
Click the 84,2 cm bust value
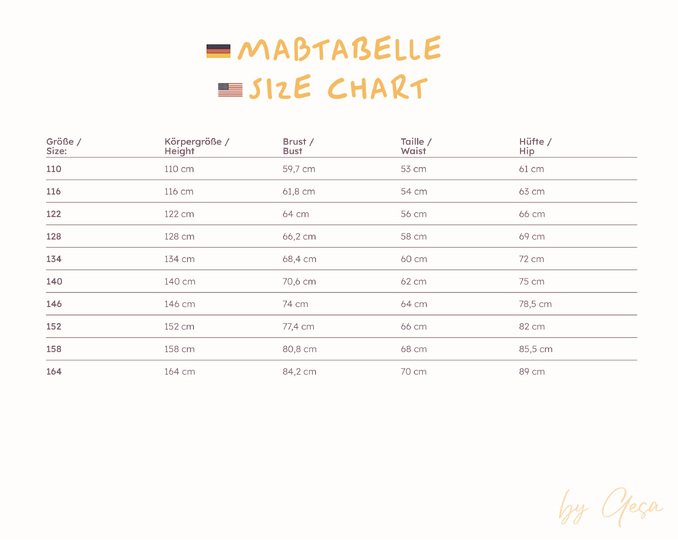coord(299,372)
